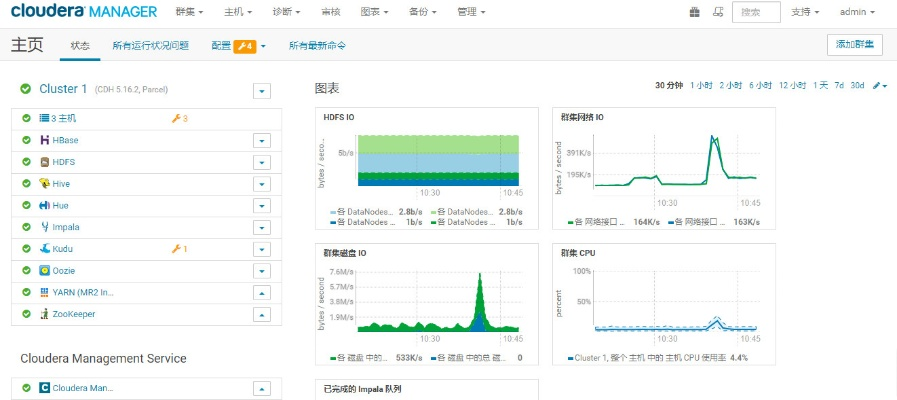Select the 6 小时 time range
897x400 pixels.
coord(760,85)
